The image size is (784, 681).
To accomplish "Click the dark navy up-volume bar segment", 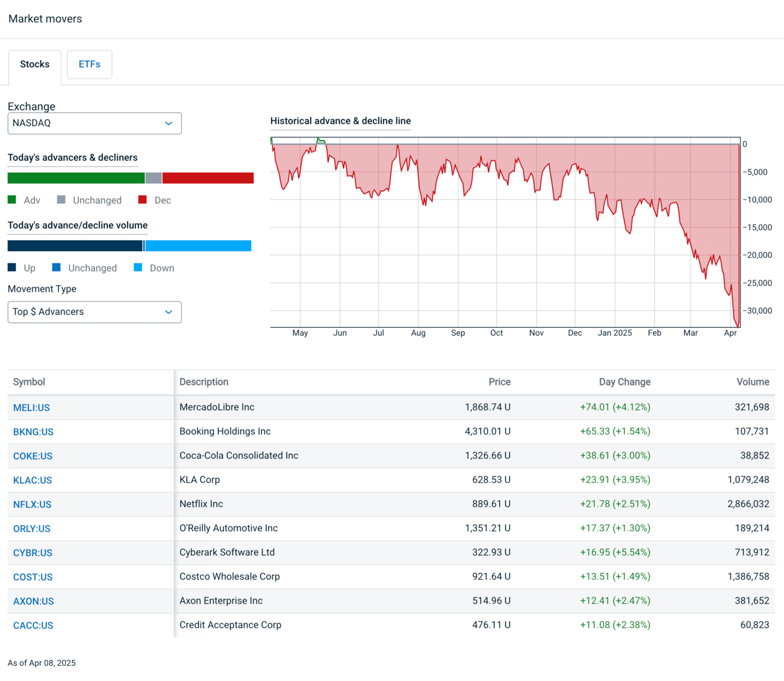I will tap(75, 246).
